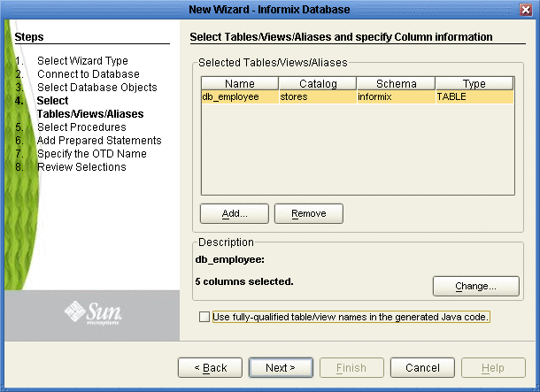Proceed with the Next > button
Image resolution: width=540 pixels, height=392 pixels.
coord(281,367)
